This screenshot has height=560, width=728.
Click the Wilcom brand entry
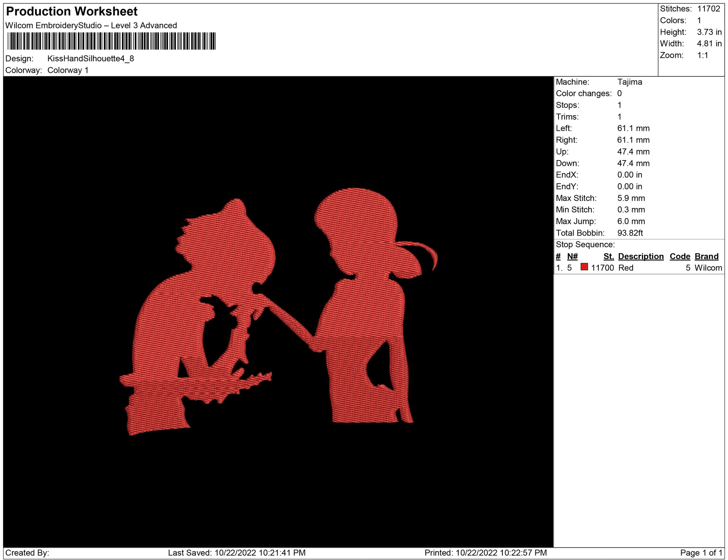point(708,268)
